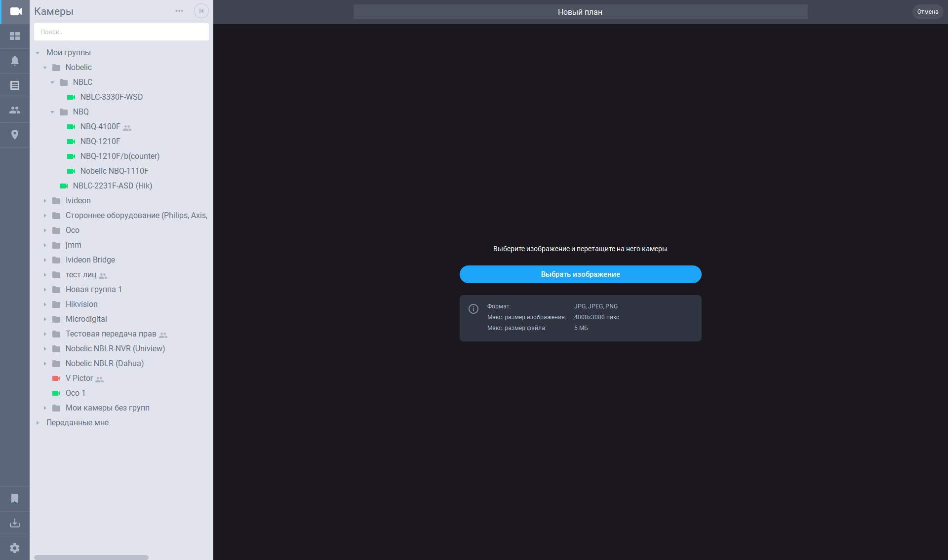Expand the Microdigital folder arrow
The width and height of the screenshot is (948, 560).
[45, 319]
